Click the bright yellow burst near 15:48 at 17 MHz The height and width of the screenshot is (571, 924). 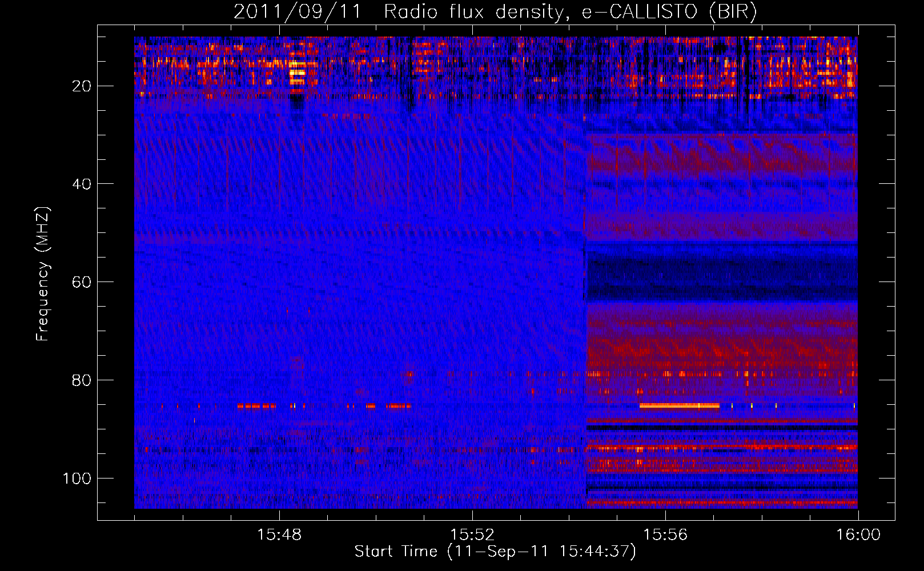pyautogui.click(x=298, y=73)
